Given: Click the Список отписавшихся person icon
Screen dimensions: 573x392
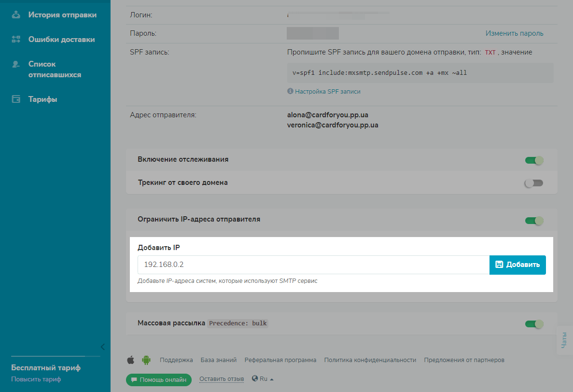Looking at the screenshot, I should pyautogui.click(x=16, y=64).
